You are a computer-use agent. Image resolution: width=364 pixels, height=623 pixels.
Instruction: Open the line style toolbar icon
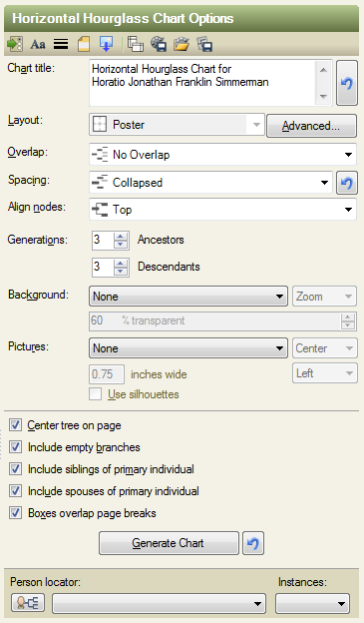[x=61, y=44]
